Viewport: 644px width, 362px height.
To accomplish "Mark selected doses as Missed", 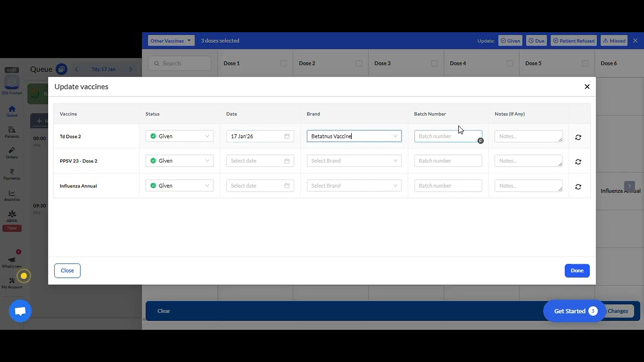I will pyautogui.click(x=614, y=41).
